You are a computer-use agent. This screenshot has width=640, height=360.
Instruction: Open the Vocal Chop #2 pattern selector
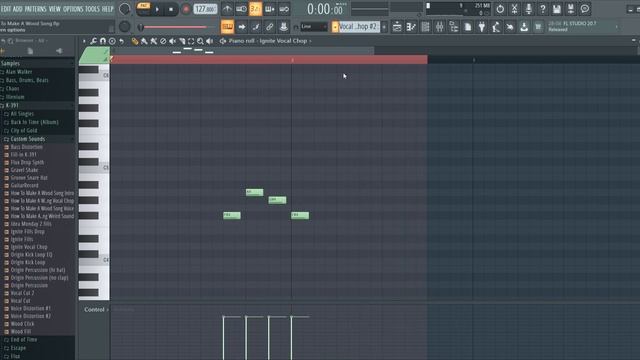coord(359,27)
